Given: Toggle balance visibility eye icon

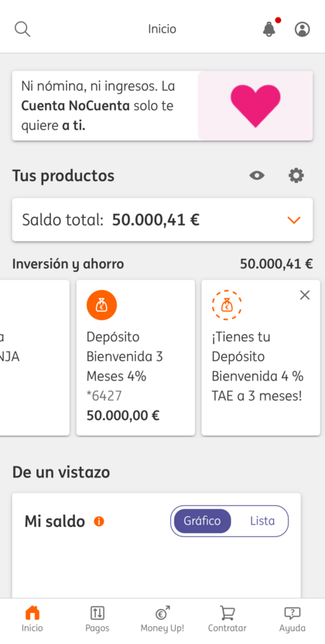Looking at the screenshot, I should [257, 176].
